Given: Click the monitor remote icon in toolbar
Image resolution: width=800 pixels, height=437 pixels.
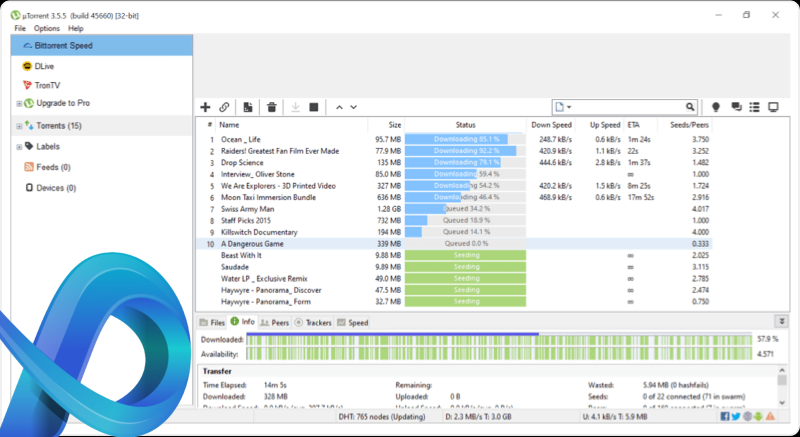Looking at the screenshot, I should click(773, 107).
